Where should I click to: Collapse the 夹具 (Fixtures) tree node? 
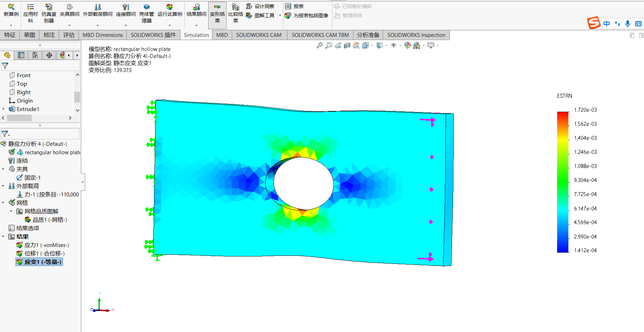coord(3,169)
